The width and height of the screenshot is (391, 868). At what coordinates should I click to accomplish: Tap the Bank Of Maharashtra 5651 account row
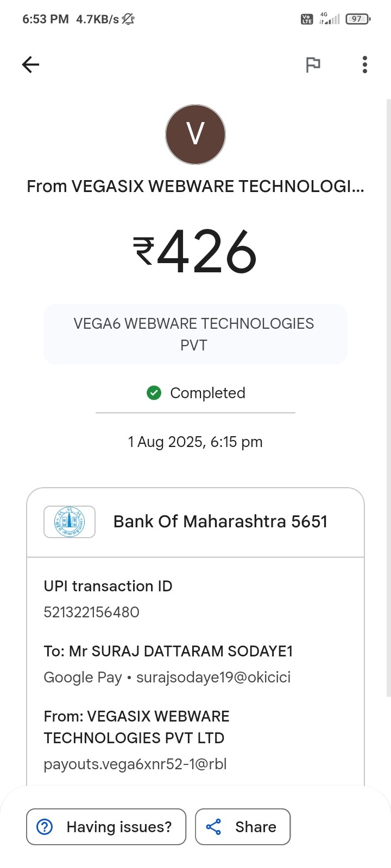coord(220,522)
